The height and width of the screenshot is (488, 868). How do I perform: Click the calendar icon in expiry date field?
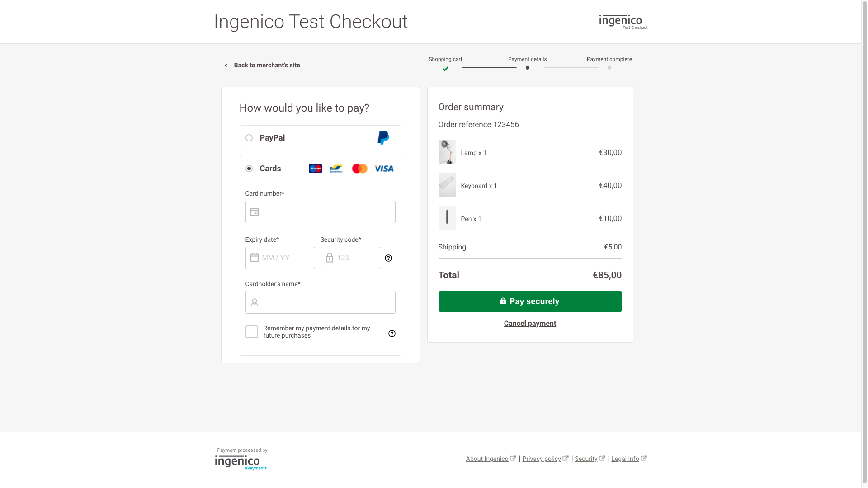click(255, 258)
